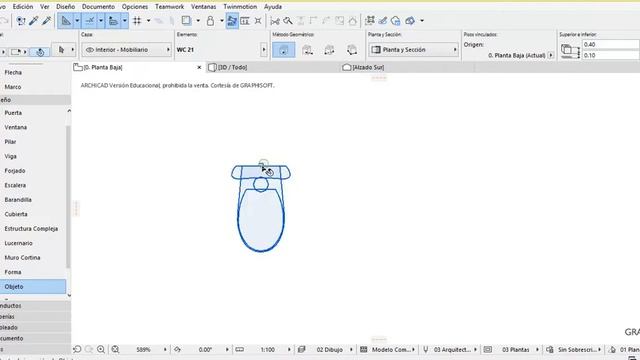Image resolution: width=640 pixels, height=360 pixels.
Task: Open the WC 21 element chooser arrow
Action: (x=264, y=50)
